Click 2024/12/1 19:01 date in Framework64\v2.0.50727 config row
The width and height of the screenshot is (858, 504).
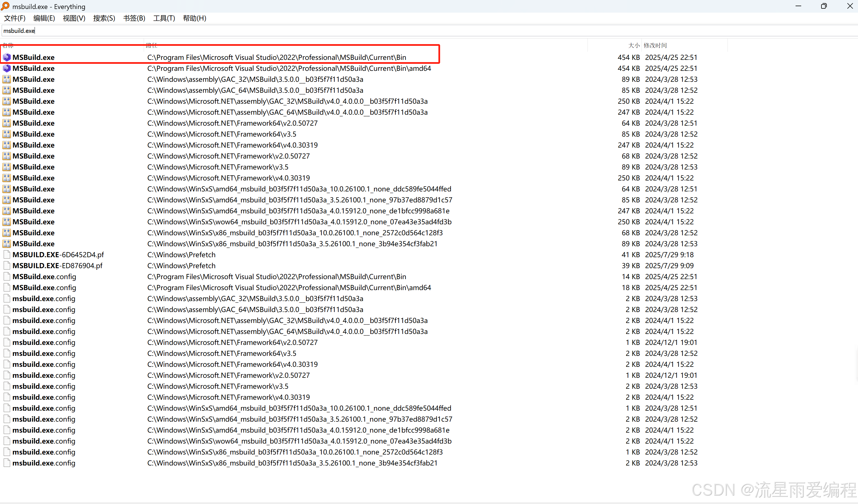[x=671, y=342]
